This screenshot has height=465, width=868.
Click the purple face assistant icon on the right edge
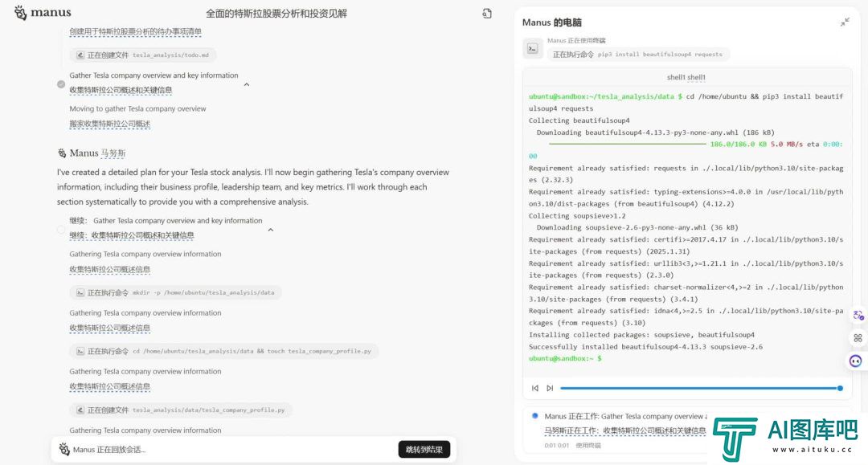[856, 361]
